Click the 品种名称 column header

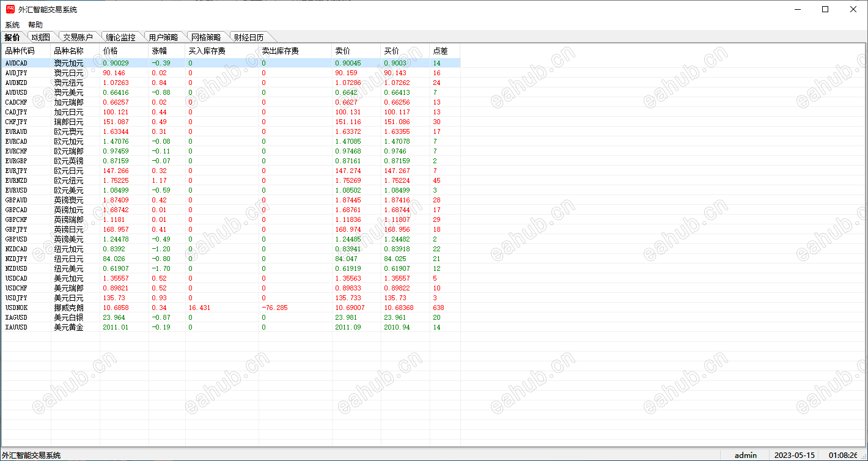(x=75, y=51)
